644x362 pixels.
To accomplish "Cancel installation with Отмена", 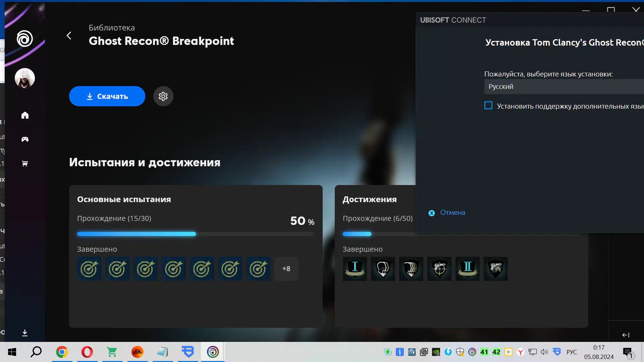I will [x=447, y=213].
